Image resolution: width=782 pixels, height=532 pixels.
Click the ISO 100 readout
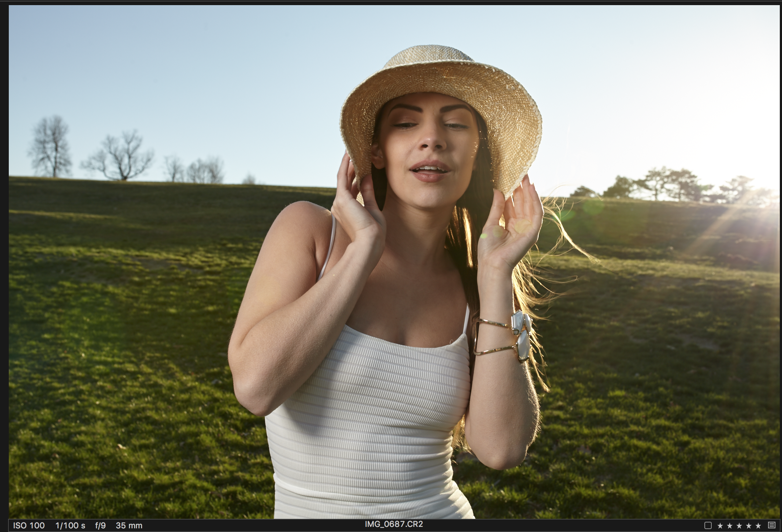pos(29,525)
